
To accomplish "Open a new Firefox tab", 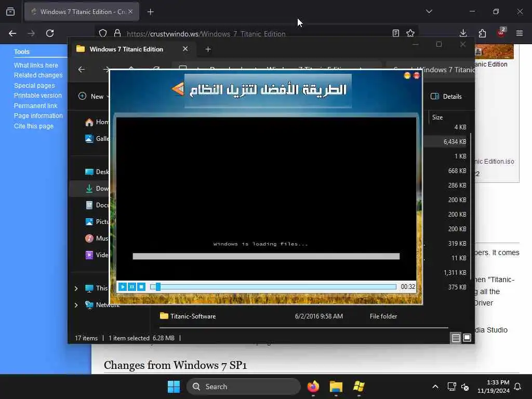I will [x=150, y=12].
